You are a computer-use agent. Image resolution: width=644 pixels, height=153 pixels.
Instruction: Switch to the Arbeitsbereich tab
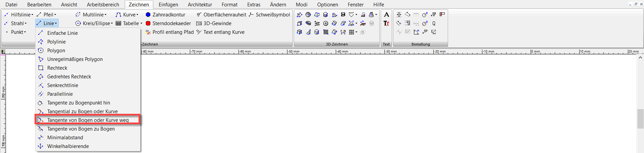coord(103,4)
